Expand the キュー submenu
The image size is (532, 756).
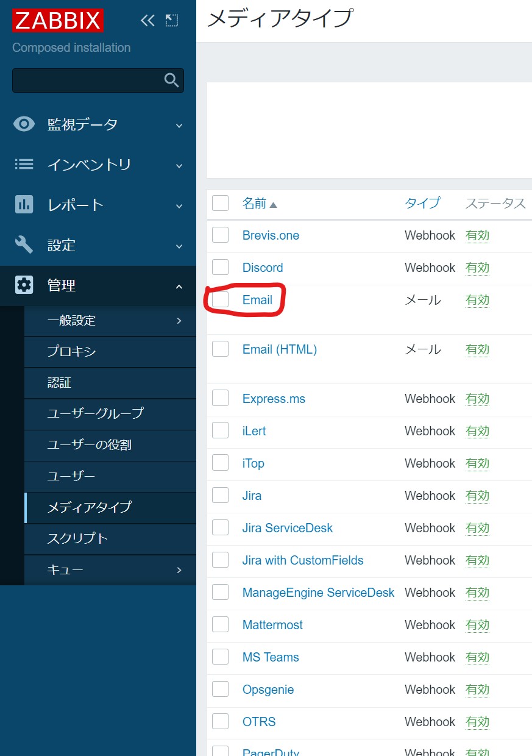pyautogui.click(x=179, y=569)
